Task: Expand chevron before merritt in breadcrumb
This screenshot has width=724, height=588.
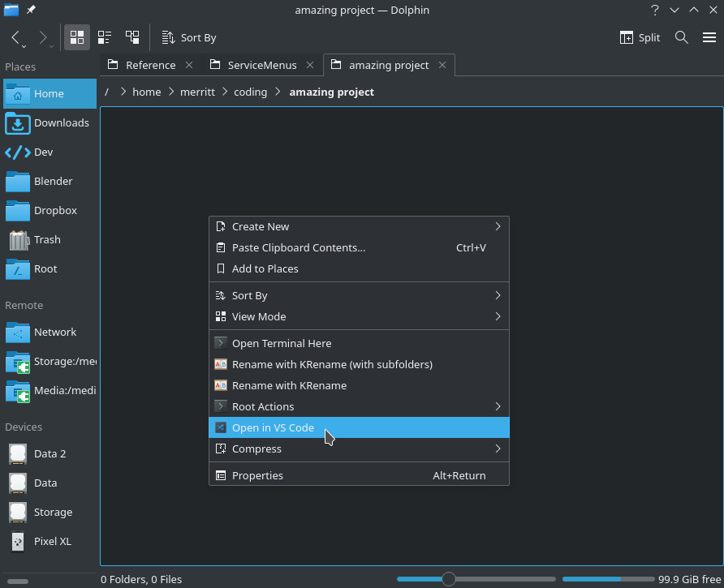Action: [171, 92]
